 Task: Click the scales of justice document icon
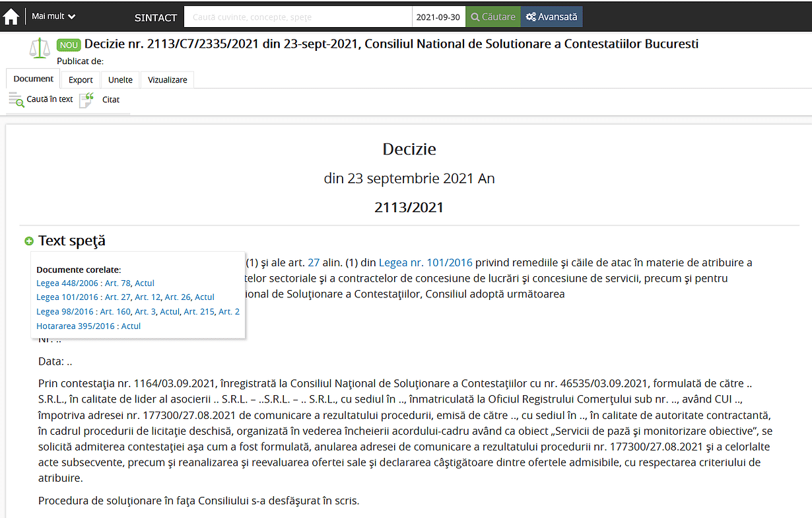coord(40,48)
